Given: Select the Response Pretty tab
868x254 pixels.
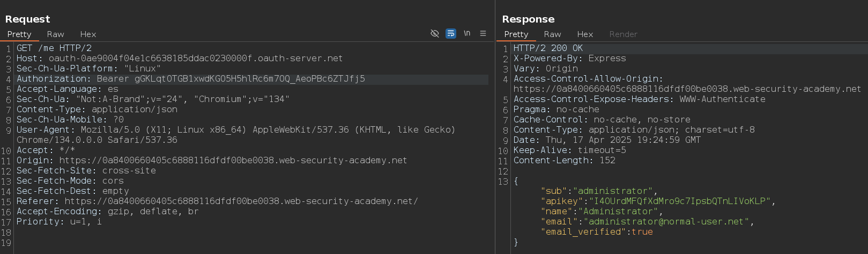Looking at the screenshot, I should (x=516, y=34).
